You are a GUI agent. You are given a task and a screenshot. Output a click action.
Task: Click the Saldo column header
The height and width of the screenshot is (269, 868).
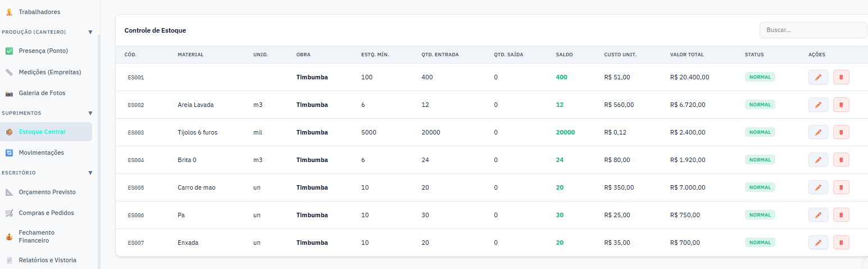pyautogui.click(x=564, y=55)
